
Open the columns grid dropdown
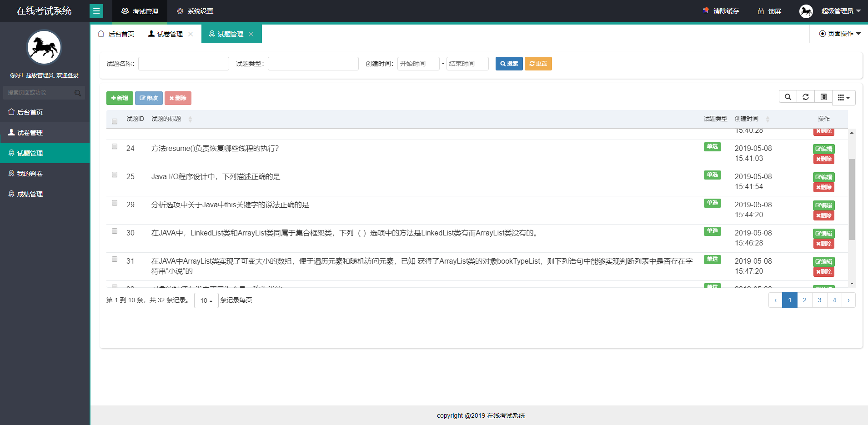tap(844, 97)
